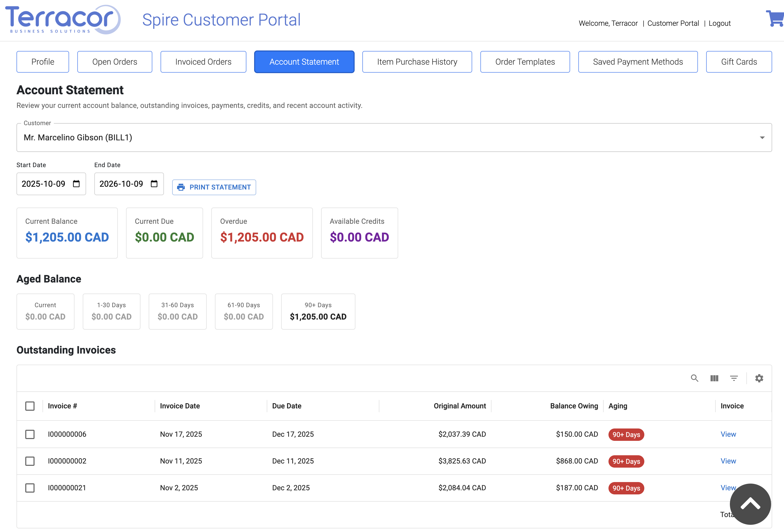Image resolution: width=784 pixels, height=532 pixels.
Task: Open the Item Purchase History tab
Action: click(x=417, y=62)
